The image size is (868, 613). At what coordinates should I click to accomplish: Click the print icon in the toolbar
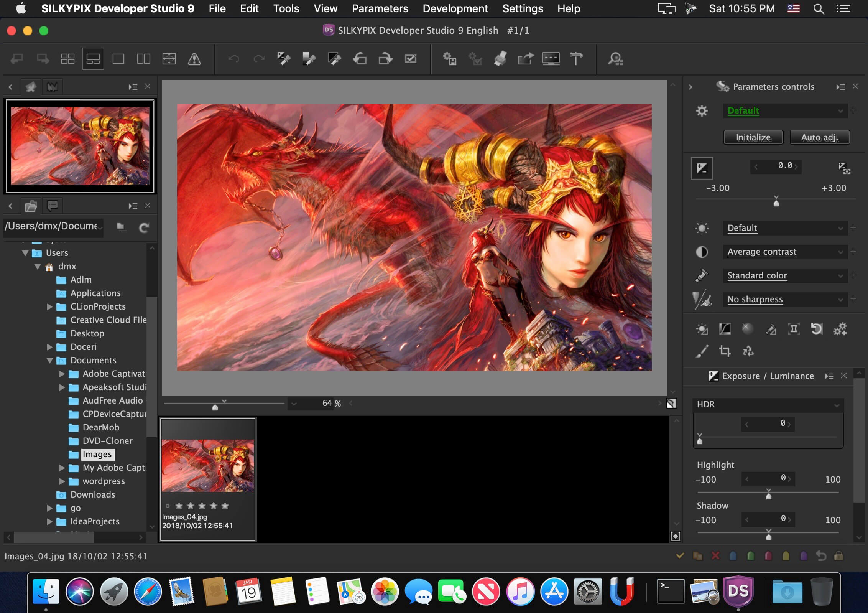(500, 59)
